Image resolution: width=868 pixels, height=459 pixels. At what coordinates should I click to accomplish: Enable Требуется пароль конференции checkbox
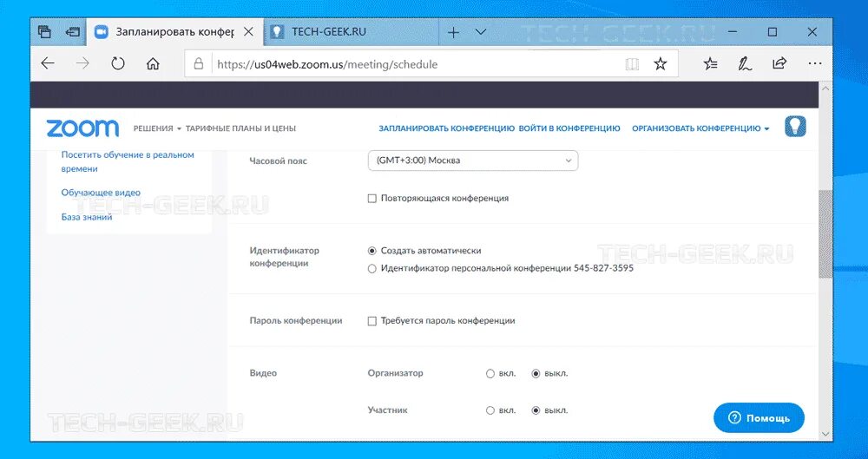coord(372,321)
